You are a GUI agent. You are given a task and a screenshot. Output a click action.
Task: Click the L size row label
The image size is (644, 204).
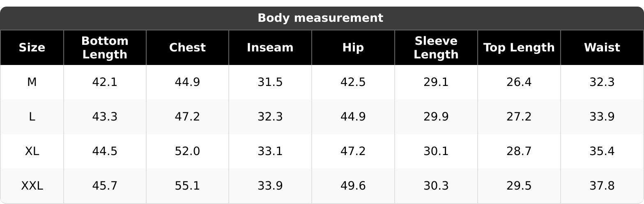tap(32, 117)
